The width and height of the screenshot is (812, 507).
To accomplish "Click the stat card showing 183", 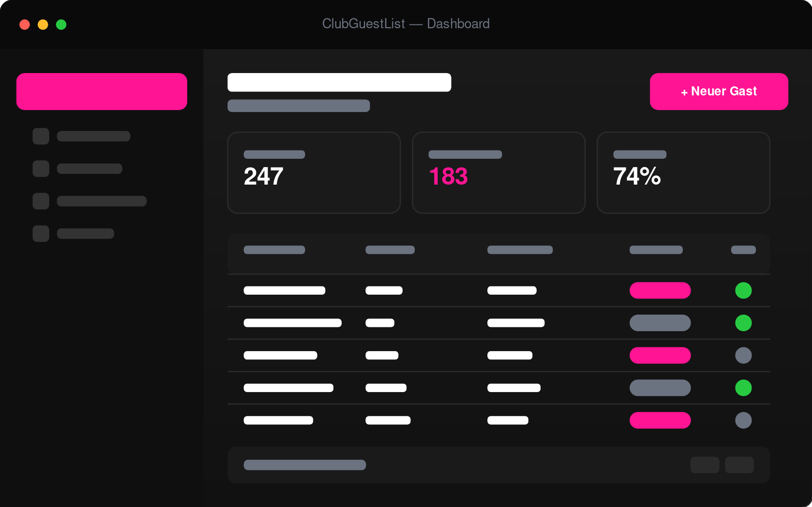I will (x=499, y=172).
